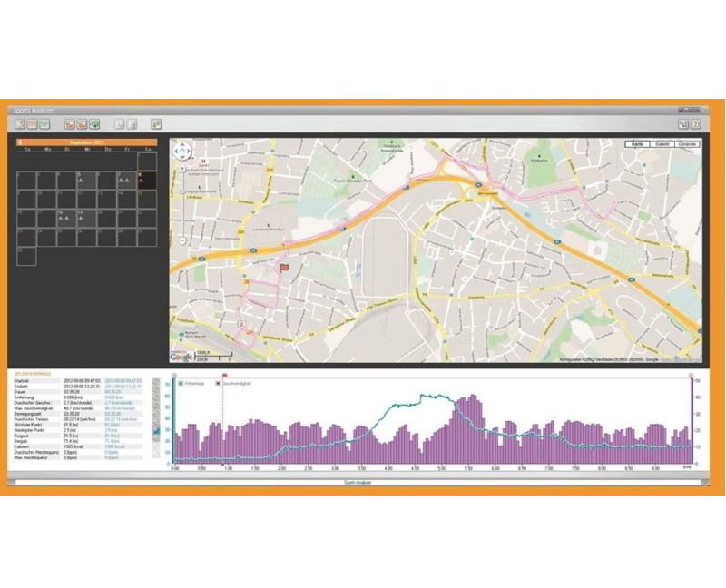Select September 5 with one activity
The height and width of the screenshot is (588, 726).
pos(86,180)
